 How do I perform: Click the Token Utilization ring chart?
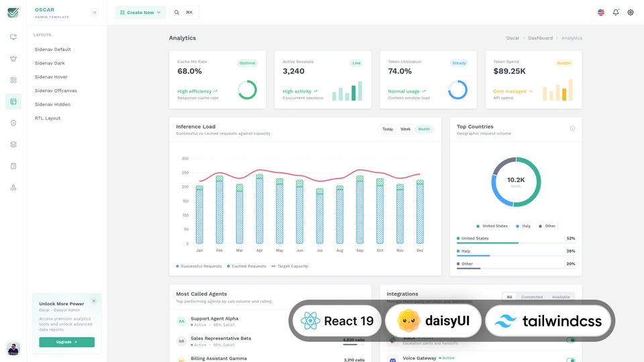458,89
